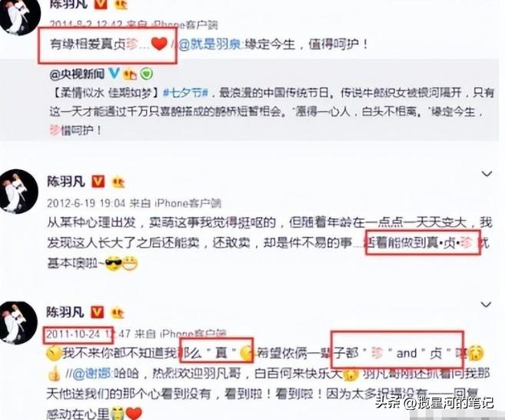Click the verified V badge in 2012 post

click(98, 182)
